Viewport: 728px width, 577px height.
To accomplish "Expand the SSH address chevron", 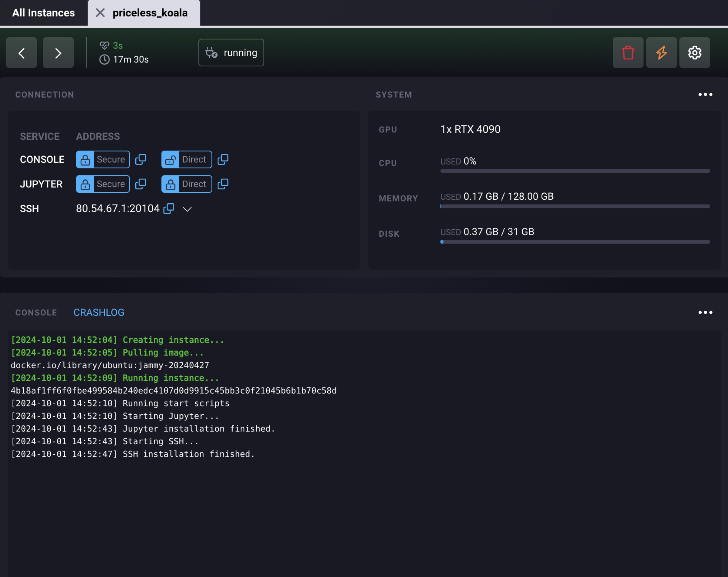I will tap(187, 209).
